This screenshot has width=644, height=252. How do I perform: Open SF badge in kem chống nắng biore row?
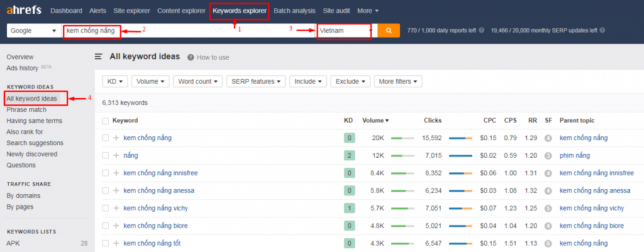tap(548, 226)
